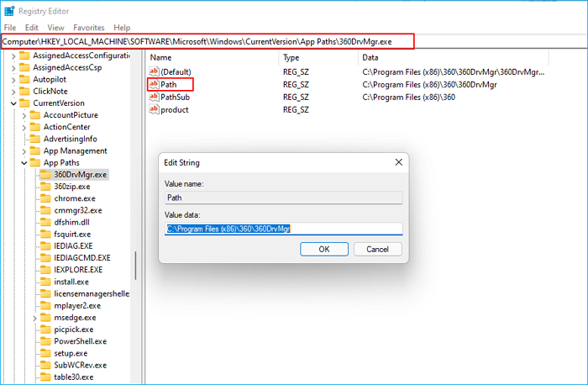Expand the Autopilot key arrow

coord(13,80)
